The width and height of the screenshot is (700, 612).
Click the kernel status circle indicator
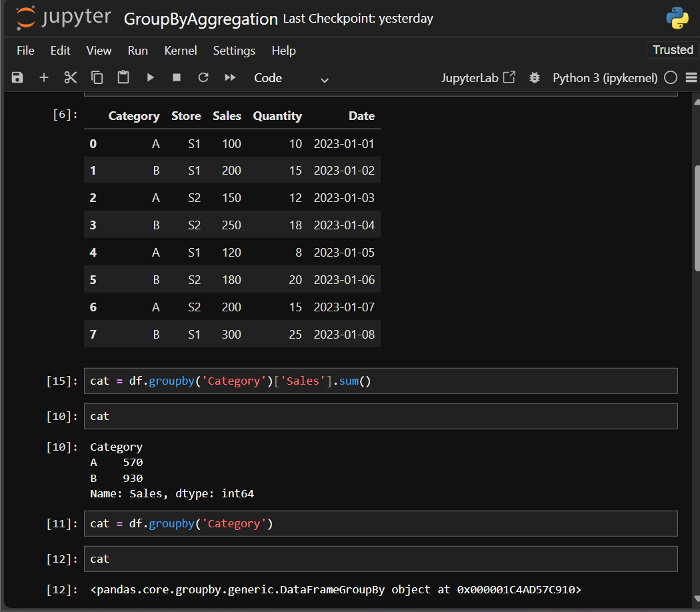671,78
